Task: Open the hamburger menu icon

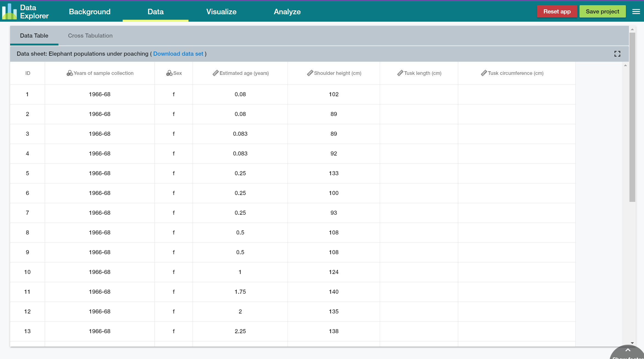Action: [x=636, y=12]
